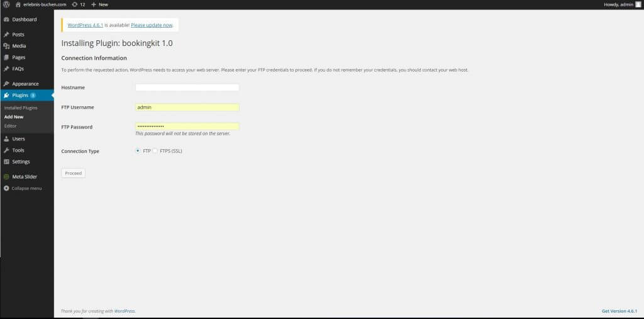The width and height of the screenshot is (644, 319).
Task: Click the Connection Information heading
Action: (94, 58)
